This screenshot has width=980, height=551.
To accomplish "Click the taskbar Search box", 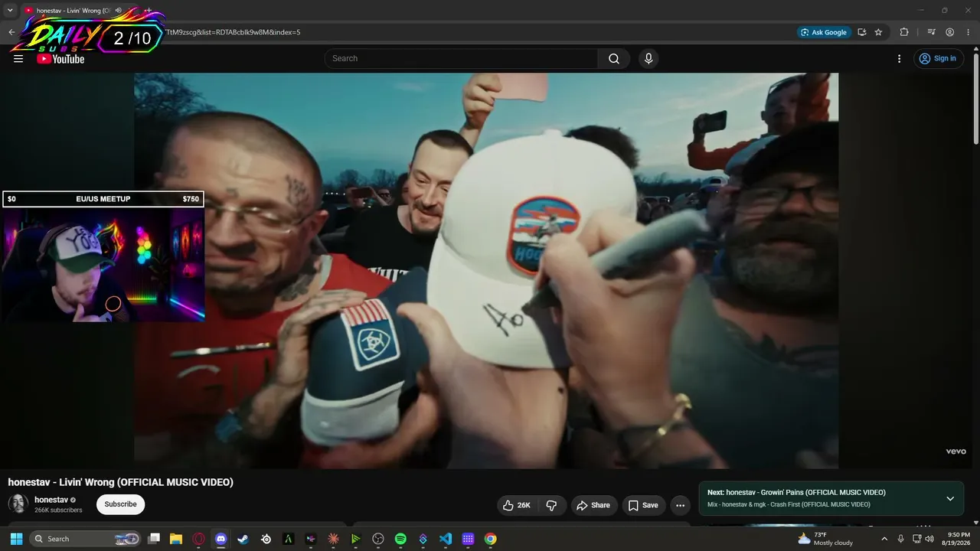I will [x=86, y=539].
